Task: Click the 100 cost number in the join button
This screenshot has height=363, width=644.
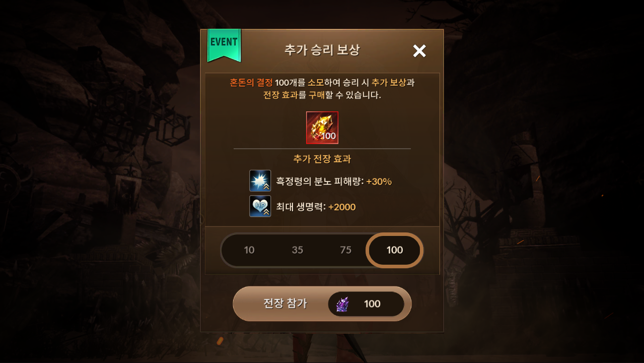Action: (x=372, y=304)
